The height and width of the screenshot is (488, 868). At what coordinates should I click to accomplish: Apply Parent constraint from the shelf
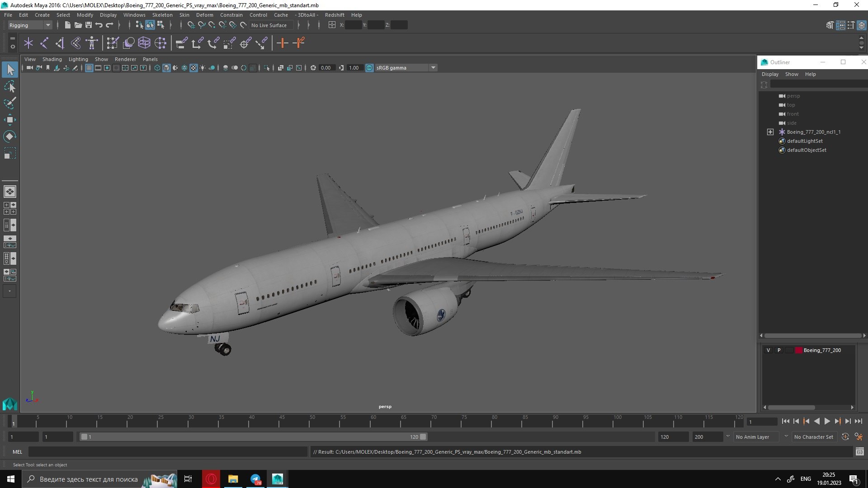(181, 43)
